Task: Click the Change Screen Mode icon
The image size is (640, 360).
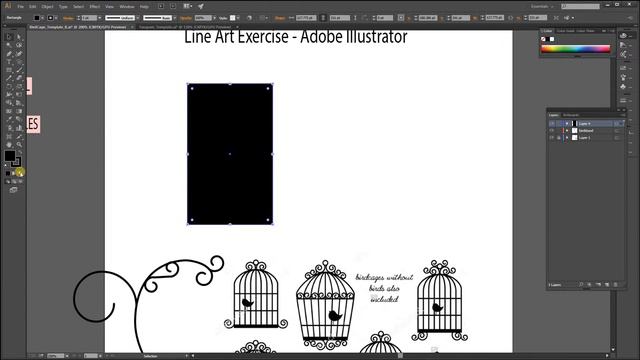Action: click(13, 190)
